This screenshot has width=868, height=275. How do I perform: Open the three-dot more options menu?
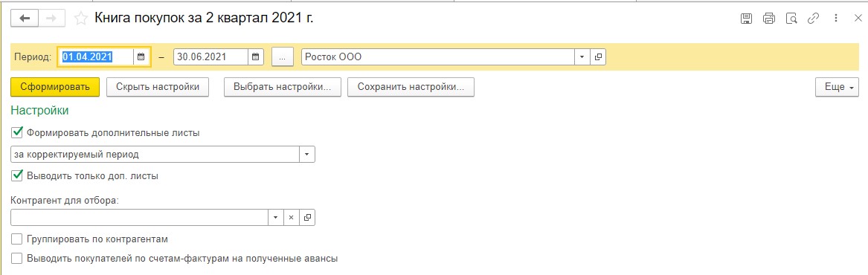pyautogui.click(x=836, y=19)
